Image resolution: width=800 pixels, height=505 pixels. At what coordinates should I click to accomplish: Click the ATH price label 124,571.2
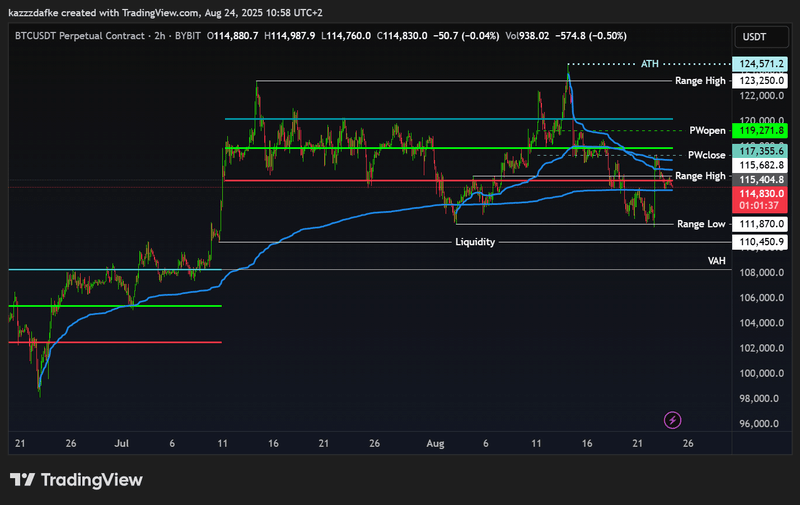pos(760,64)
